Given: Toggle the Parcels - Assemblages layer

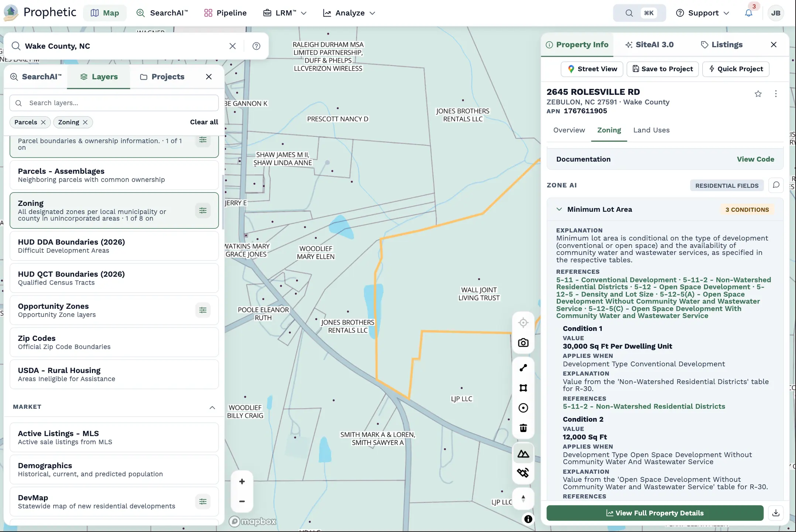Looking at the screenshot, I should click(114, 175).
